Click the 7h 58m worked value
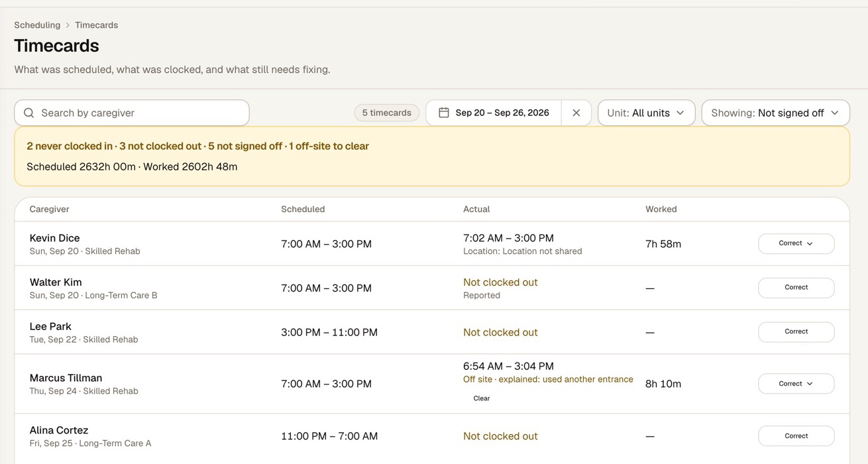The image size is (868, 464). (663, 244)
